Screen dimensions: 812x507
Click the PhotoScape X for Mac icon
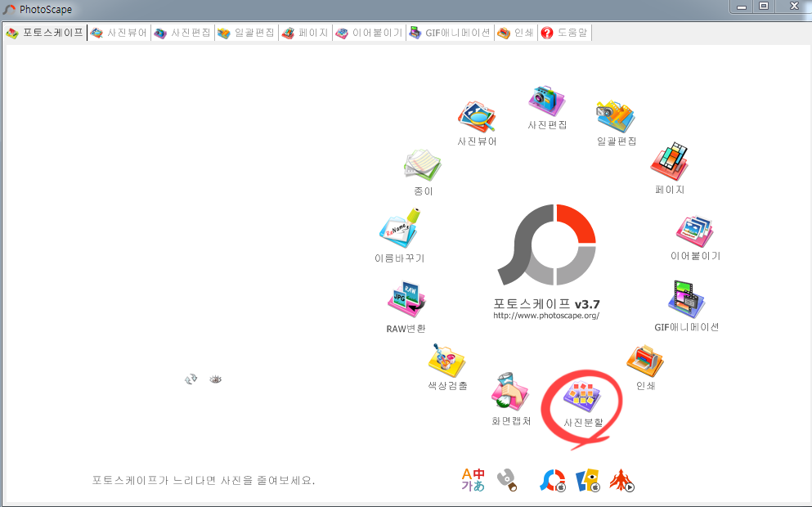553,480
